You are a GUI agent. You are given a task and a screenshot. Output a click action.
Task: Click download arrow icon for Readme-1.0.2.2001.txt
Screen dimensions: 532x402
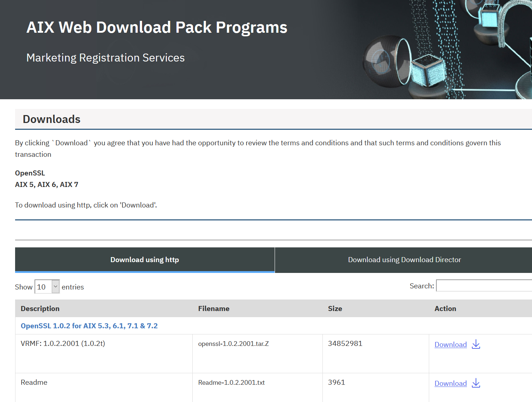pyautogui.click(x=476, y=383)
